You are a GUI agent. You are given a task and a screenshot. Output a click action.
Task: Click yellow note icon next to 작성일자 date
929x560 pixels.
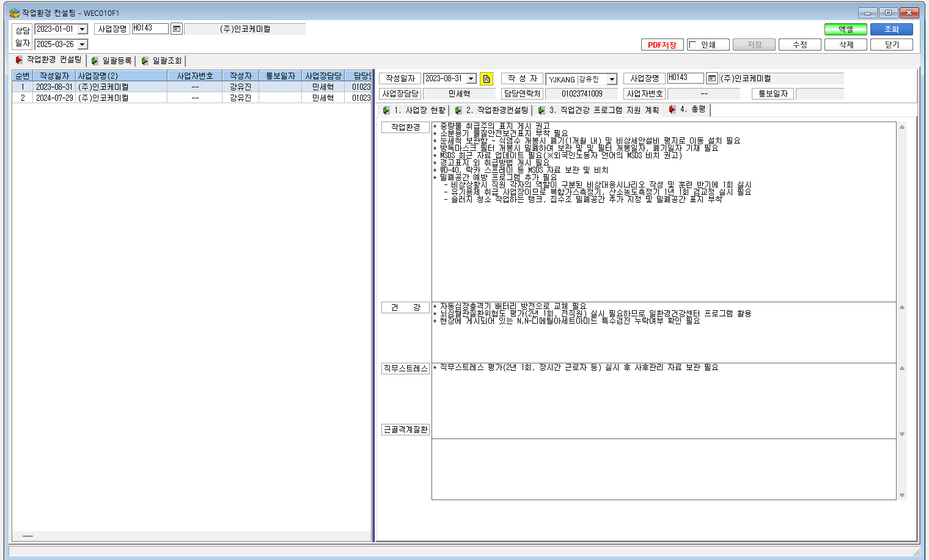487,79
